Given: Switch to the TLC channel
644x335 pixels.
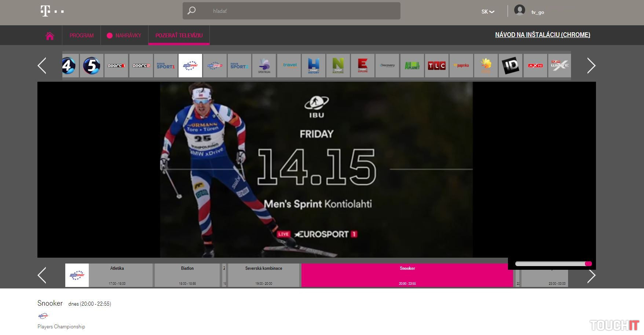Looking at the screenshot, I should pos(436,66).
